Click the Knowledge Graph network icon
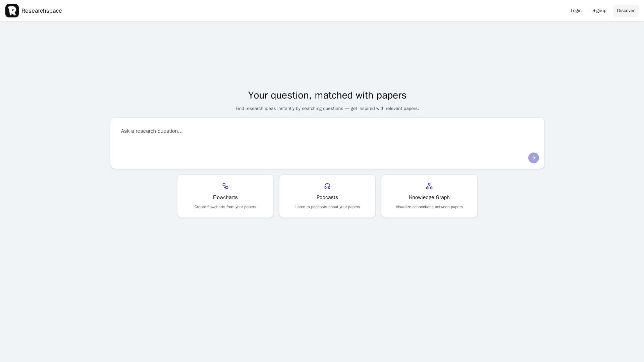 click(429, 186)
